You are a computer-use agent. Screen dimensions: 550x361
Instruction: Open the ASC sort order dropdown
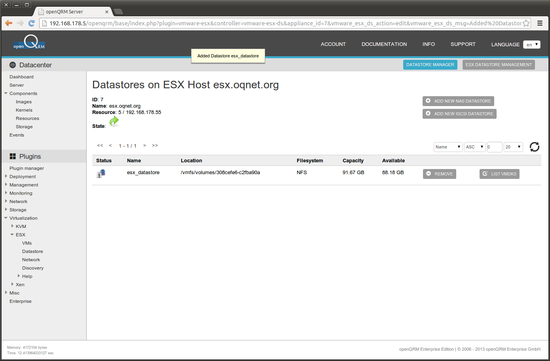click(475, 147)
